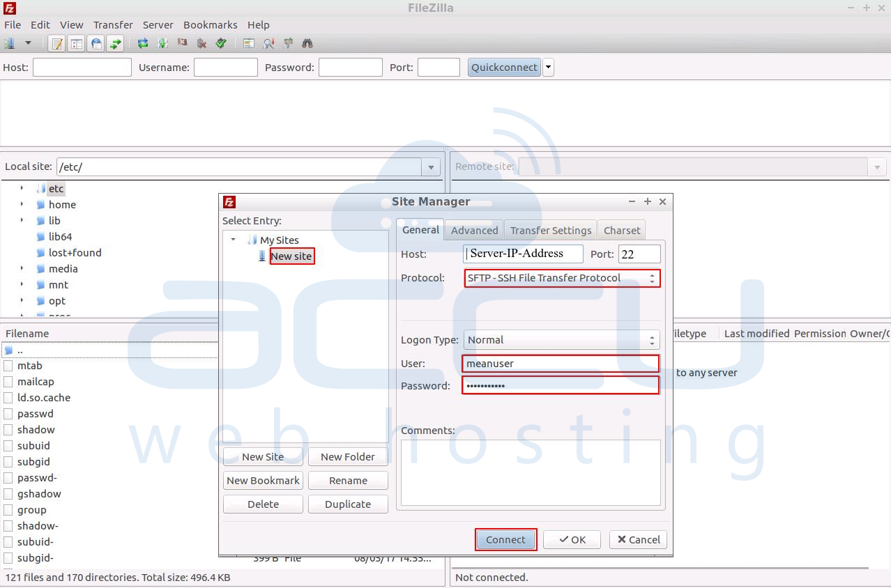Screen dimensions: 891x588
Task: Open the Edit menu
Action: (x=40, y=24)
